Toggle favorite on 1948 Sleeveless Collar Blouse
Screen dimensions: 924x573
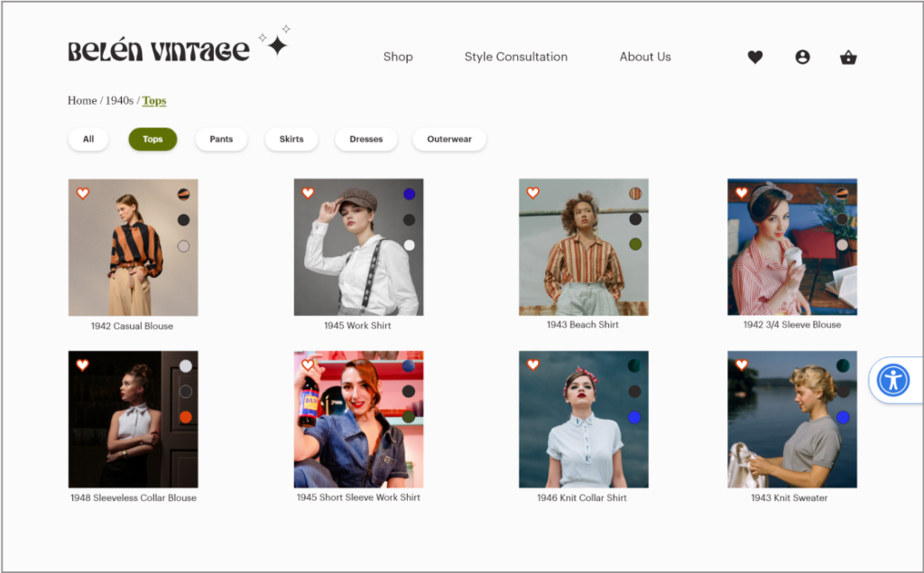[x=83, y=365]
